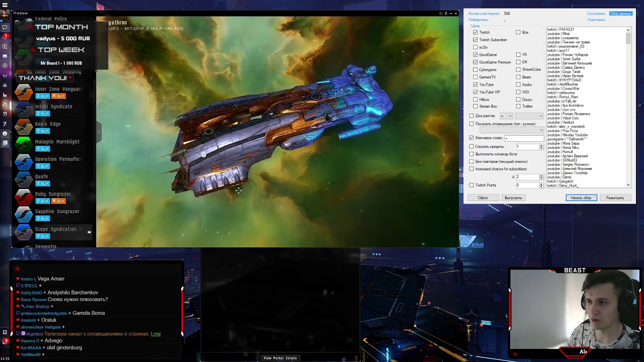Uncheck the YouTube VIP checkbox

pyautogui.click(x=475, y=92)
